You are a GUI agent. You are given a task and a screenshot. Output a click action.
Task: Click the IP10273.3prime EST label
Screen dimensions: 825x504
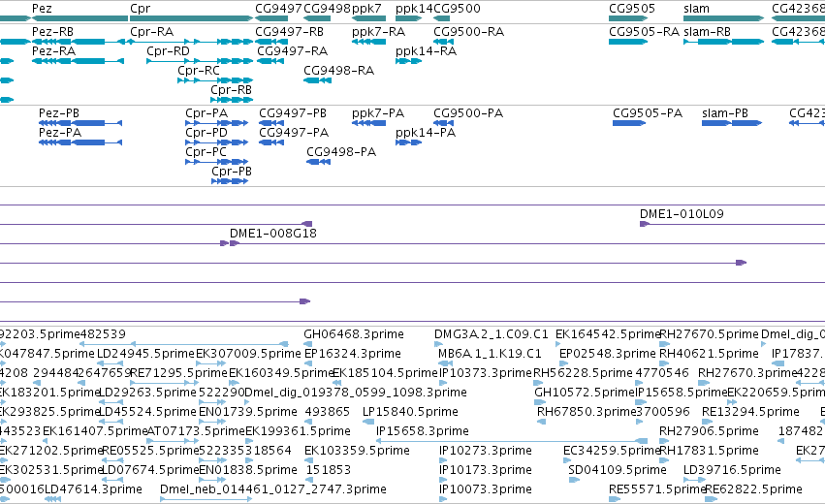coord(485,451)
